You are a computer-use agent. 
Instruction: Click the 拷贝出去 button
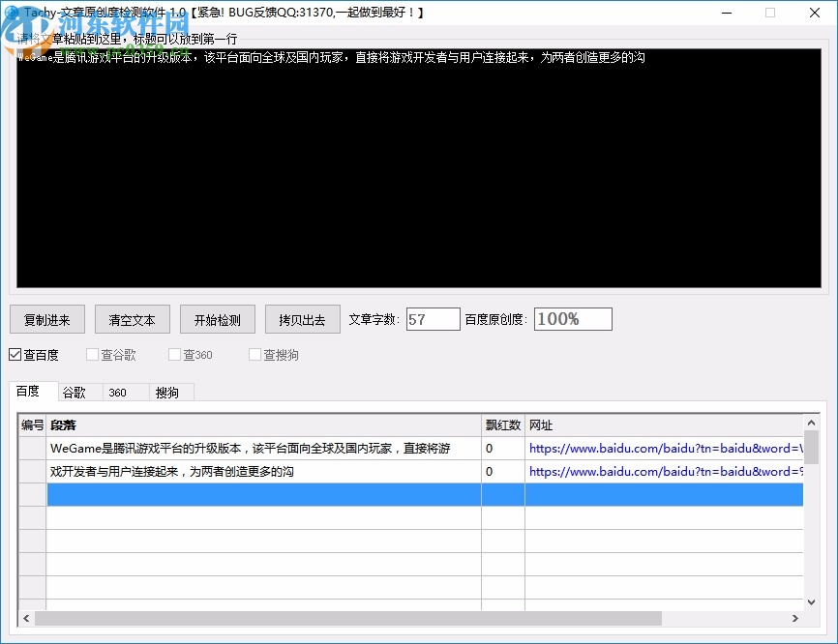point(302,319)
